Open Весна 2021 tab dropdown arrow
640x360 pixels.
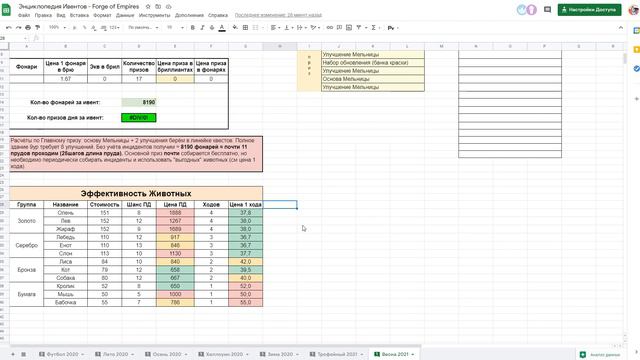(413, 354)
